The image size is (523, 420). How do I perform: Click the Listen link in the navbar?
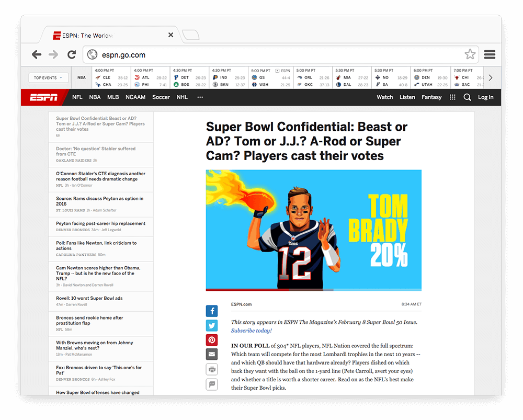pyautogui.click(x=407, y=97)
